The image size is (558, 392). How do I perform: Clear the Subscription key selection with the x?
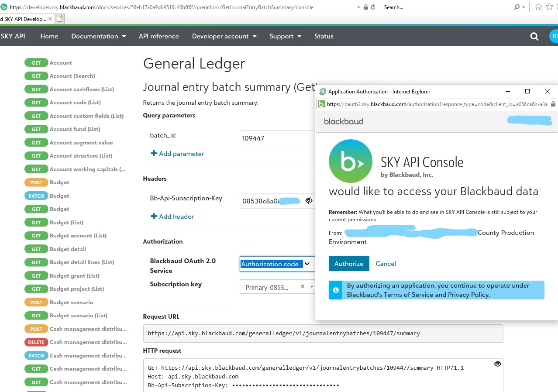click(302, 287)
